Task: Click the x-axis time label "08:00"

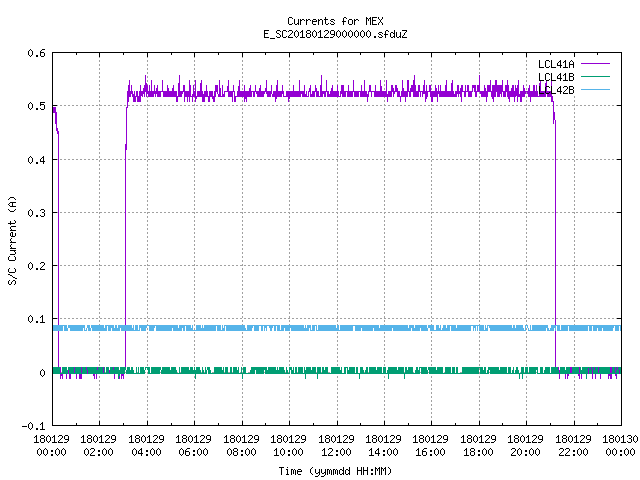Action: pyautogui.click(x=241, y=452)
